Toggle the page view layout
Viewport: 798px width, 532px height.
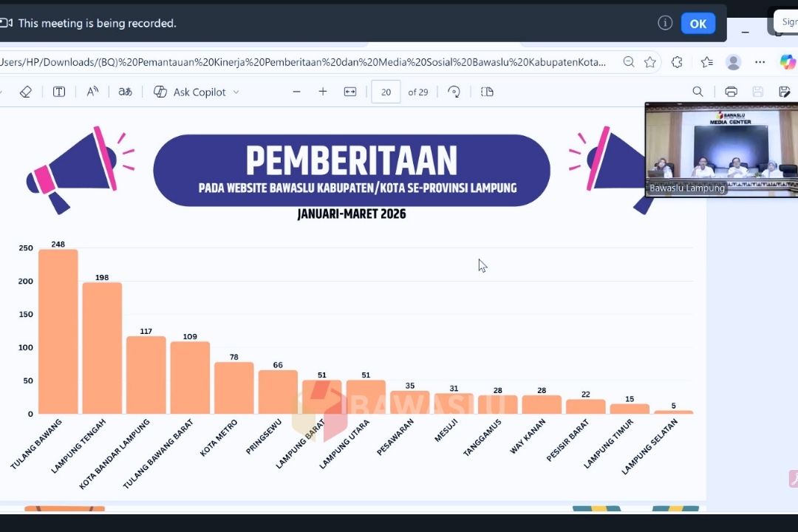point(487,92)
